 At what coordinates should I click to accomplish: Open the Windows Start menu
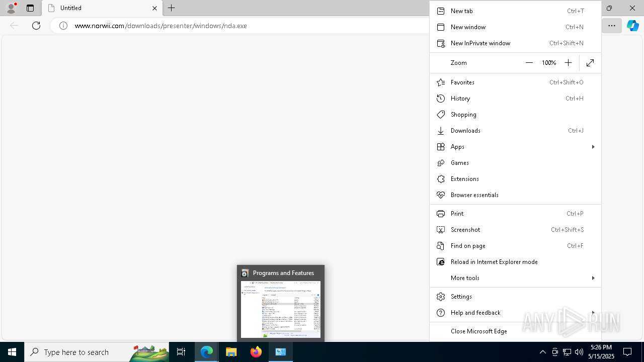[12, 352]
